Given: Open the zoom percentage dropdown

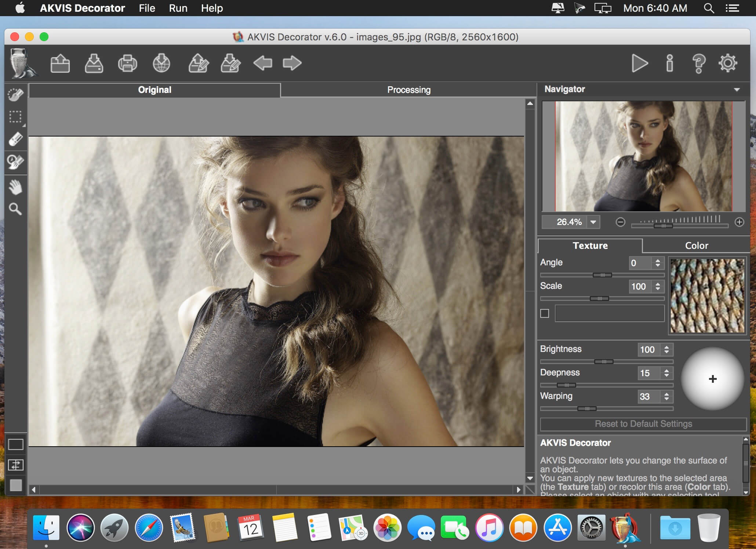Looking at the screenshot, I should (x=593, y=222).
